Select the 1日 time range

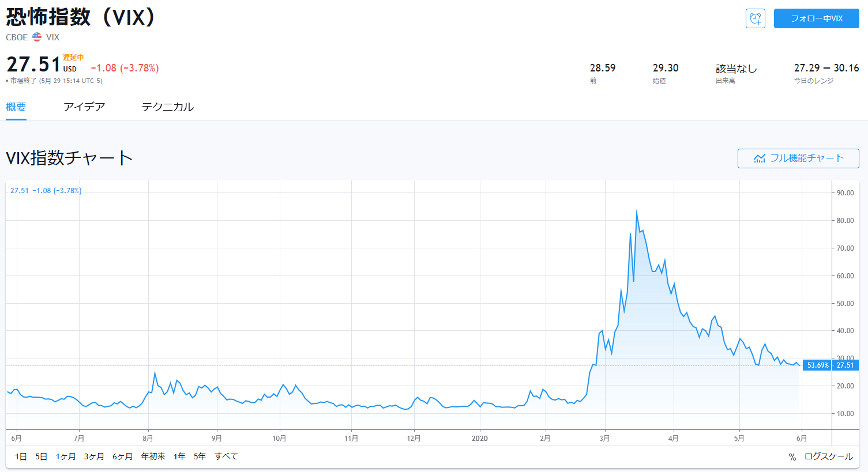[x=21, y=456]
